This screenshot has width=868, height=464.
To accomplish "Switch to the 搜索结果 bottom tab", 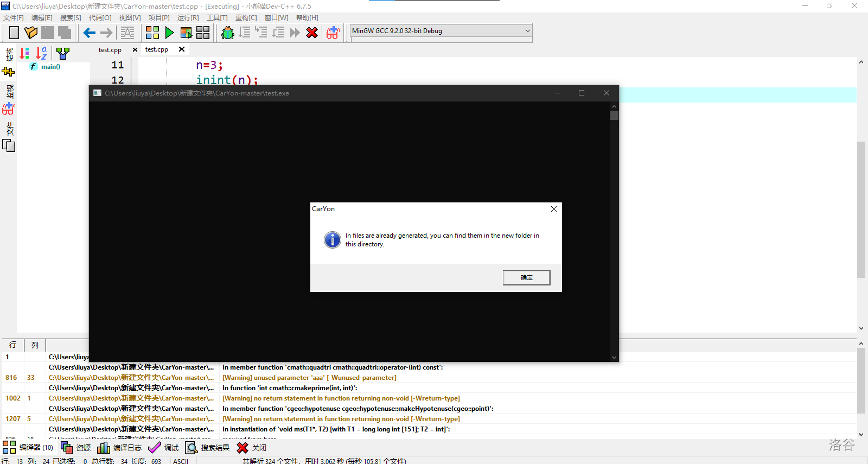I will pos(208,448).
